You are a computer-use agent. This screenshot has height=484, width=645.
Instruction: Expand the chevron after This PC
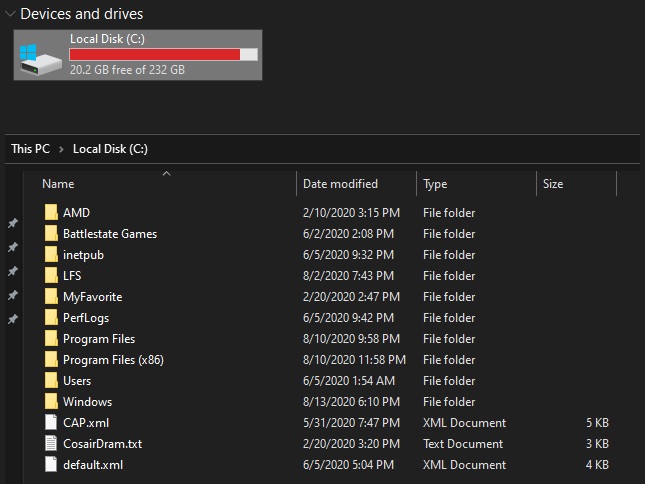coord(61,149)
